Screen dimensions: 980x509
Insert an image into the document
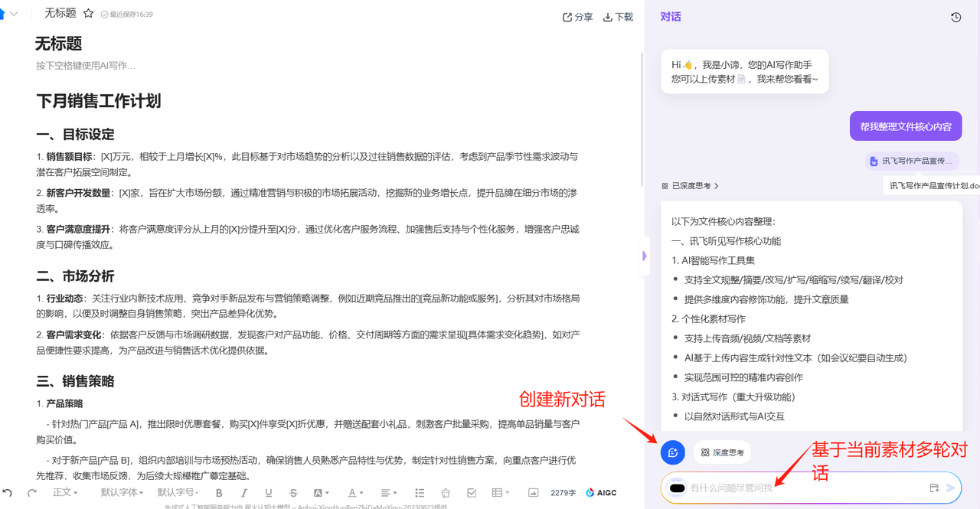click(x=534, y=493)
